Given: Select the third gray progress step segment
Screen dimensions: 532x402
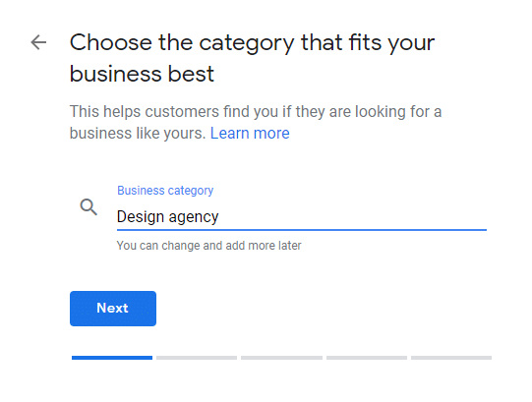Looking at the screenshot, I should pyautogui.click(x=281, y=358).
